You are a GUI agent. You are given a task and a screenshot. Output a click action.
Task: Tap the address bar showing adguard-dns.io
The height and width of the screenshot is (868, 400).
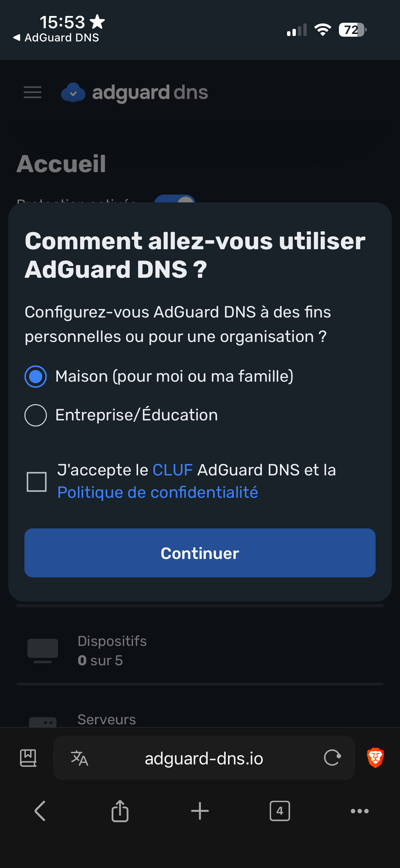(x=203, y=758)
